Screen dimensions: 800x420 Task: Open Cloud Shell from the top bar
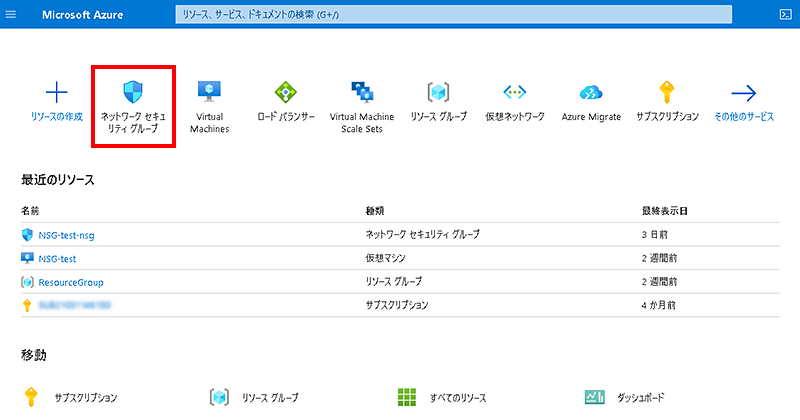pyautogui.click(x=786, y=14)
